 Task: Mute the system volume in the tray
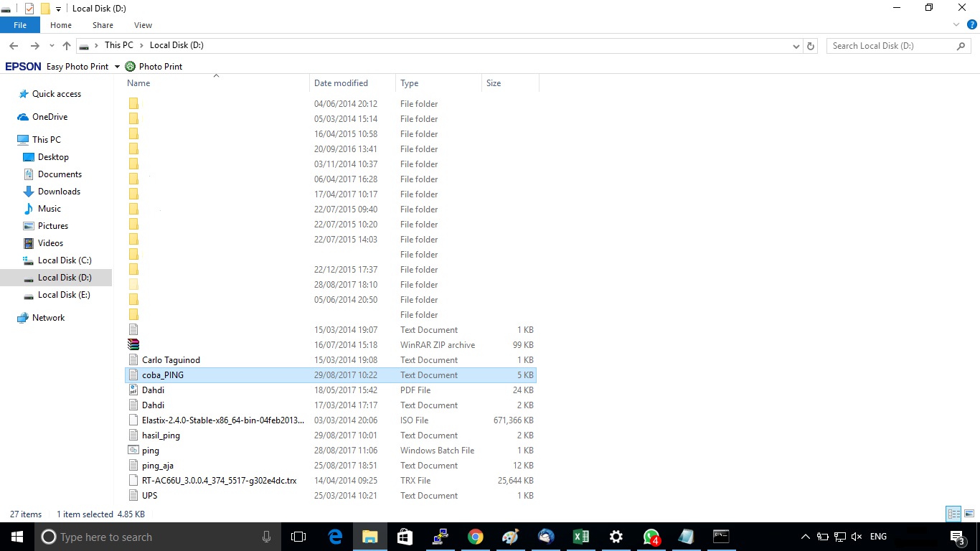point(856,536)
